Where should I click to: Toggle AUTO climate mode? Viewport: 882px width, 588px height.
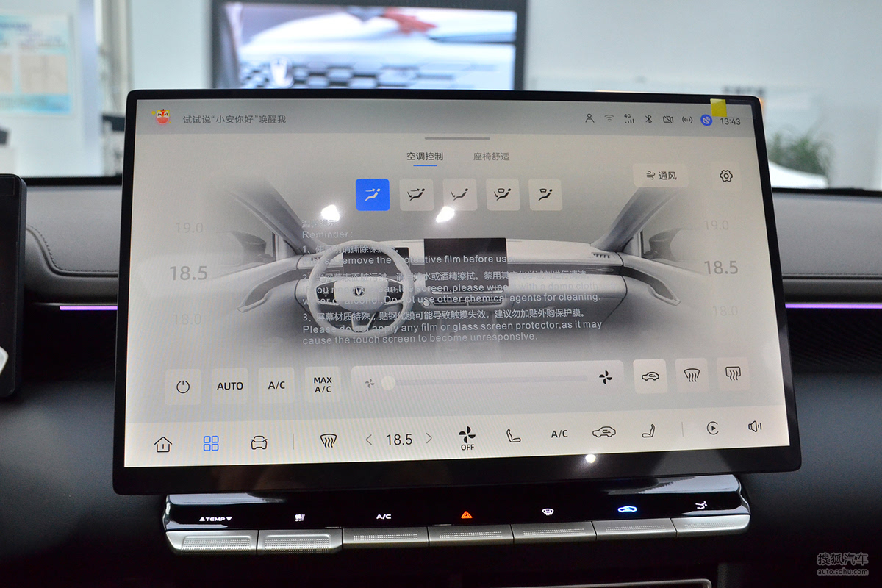(230, 386)
